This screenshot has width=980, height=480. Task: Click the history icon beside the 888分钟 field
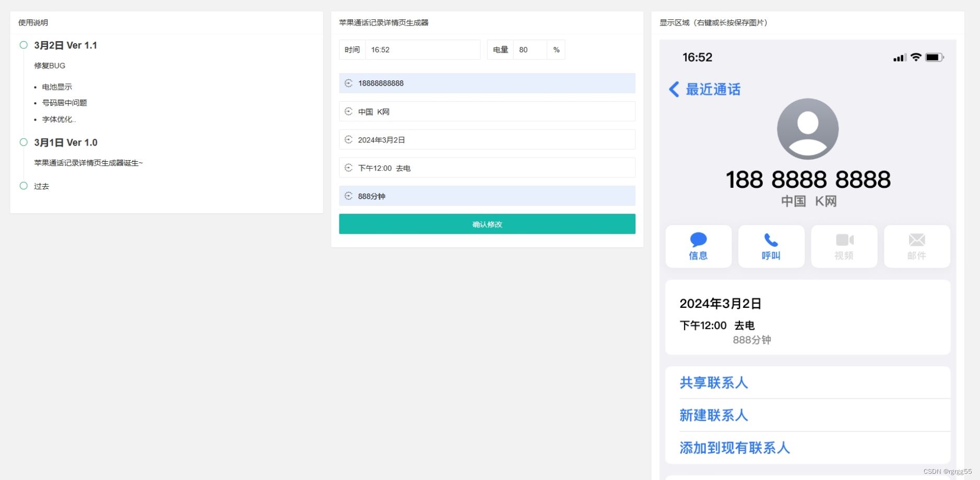coord(348,196)
